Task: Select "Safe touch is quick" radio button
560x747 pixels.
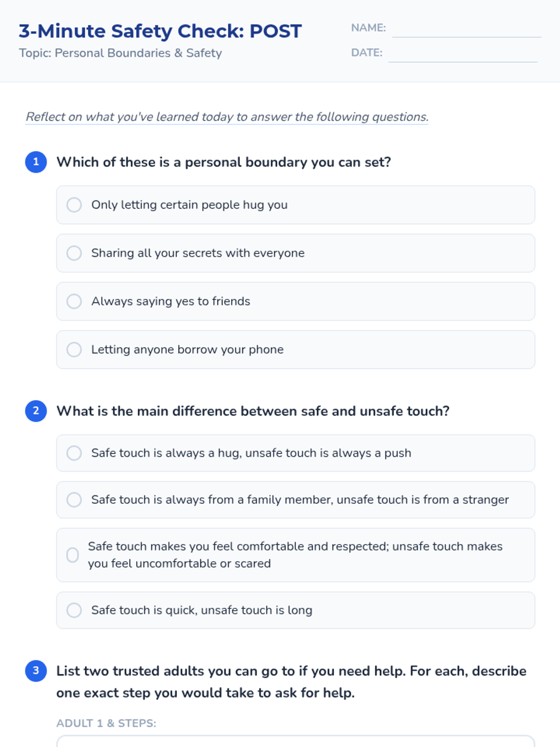Action: (74, 610)
